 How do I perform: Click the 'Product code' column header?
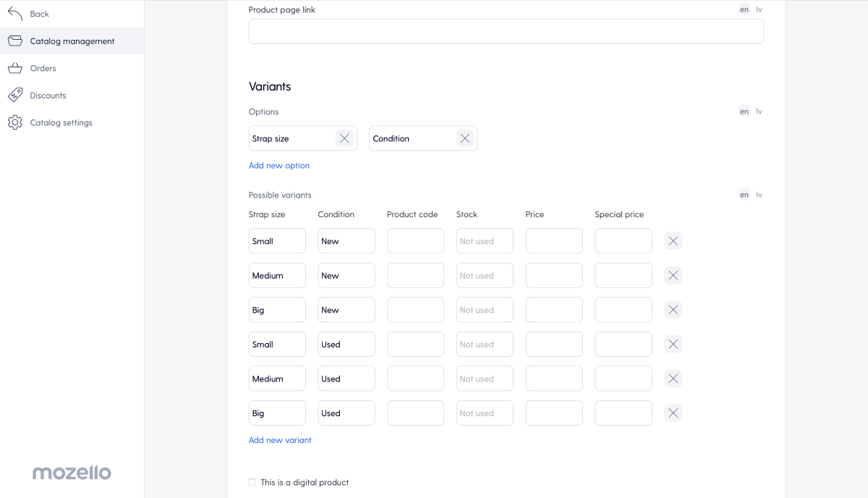412,214
